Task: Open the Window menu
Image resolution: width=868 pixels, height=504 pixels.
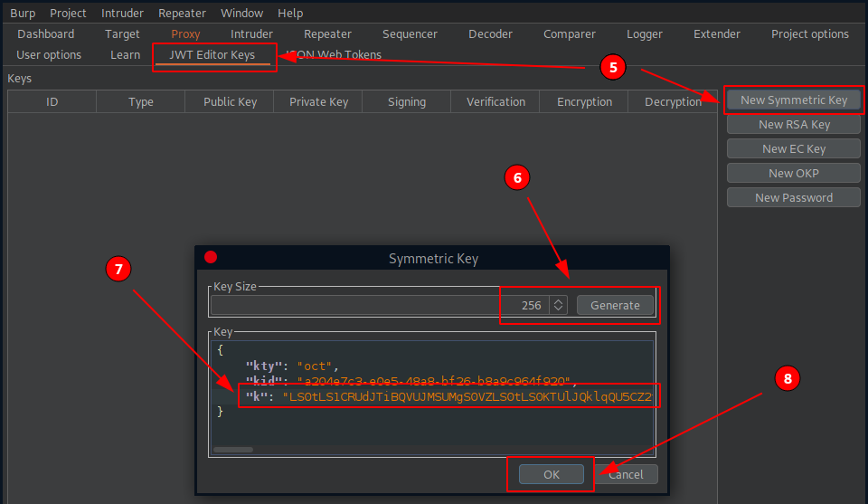Action: pos(242,13)
